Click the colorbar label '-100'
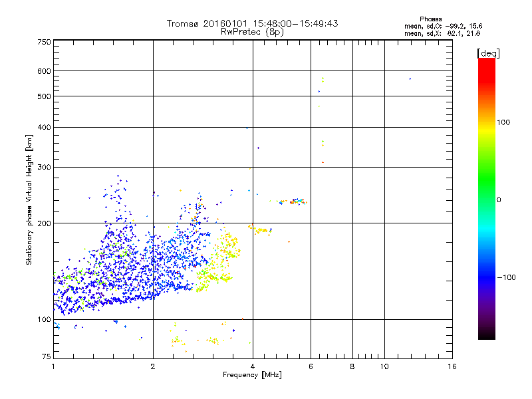Image resolution: width=532 pixels, height=399 pixels. click(x=507, y=277)
